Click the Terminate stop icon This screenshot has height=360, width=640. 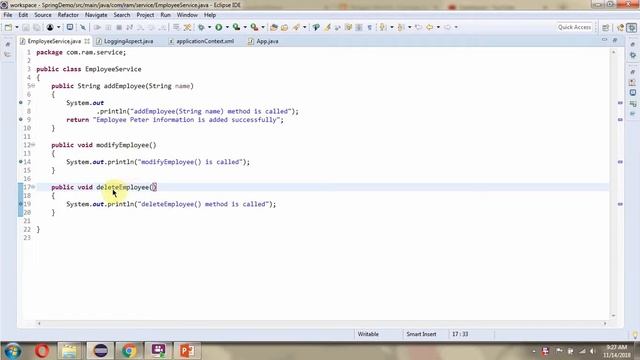point(119,27)
